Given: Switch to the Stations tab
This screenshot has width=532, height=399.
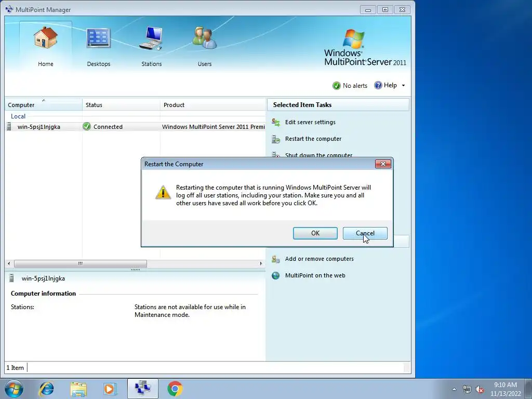Looking at the screenshot, I should click(151, 46).
